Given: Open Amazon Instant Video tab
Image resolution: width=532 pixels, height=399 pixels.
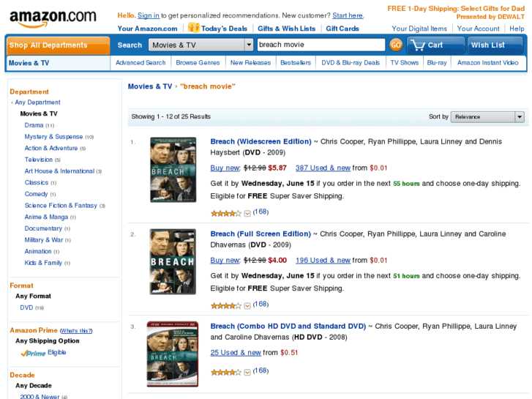Looking at the screenshot, I should pos(487,63).
